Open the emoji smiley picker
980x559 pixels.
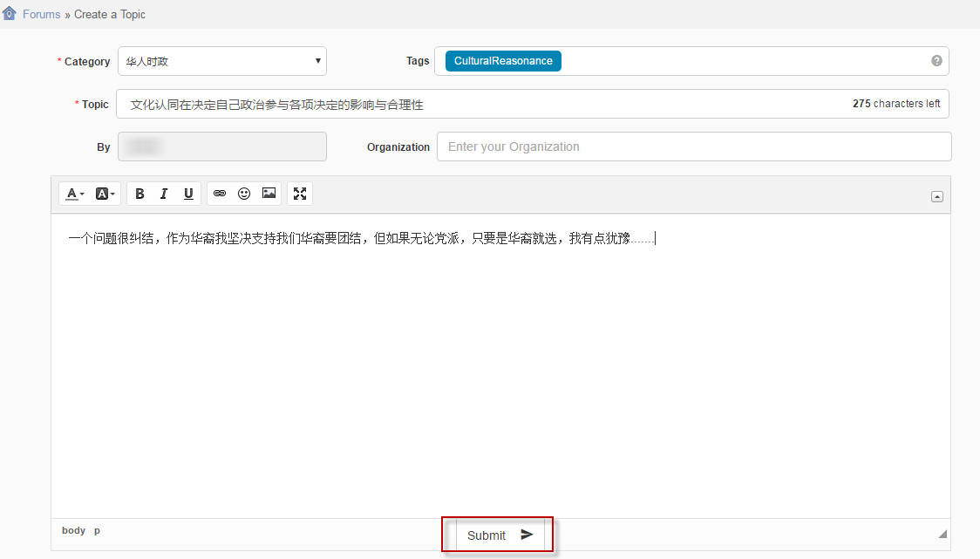coord(244,194)
